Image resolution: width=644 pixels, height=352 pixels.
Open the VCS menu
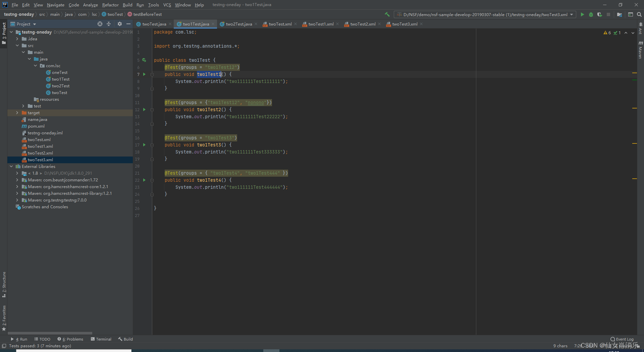tap(167, 5)
